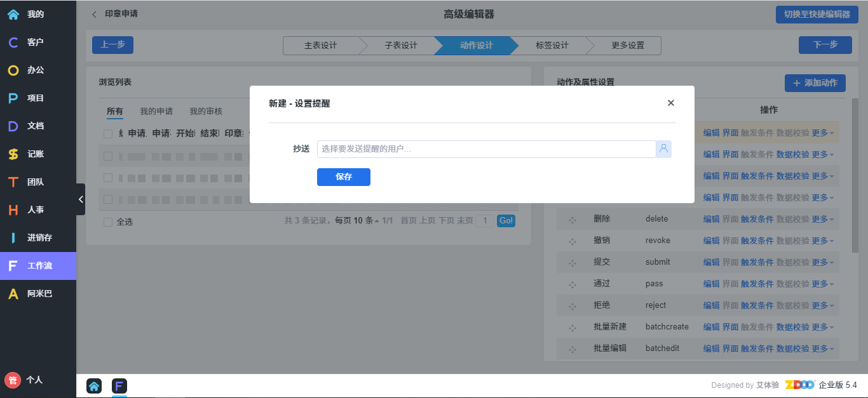Viewport: 868px width, 398px height.
Task: Toggle the 全选 select-all checkbox
Action: click(108, 222)
